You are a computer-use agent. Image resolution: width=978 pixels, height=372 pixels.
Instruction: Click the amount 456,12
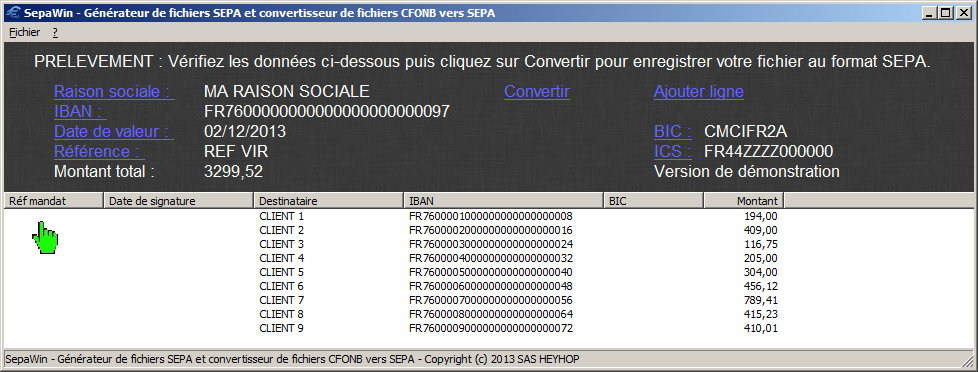point(761,286)
